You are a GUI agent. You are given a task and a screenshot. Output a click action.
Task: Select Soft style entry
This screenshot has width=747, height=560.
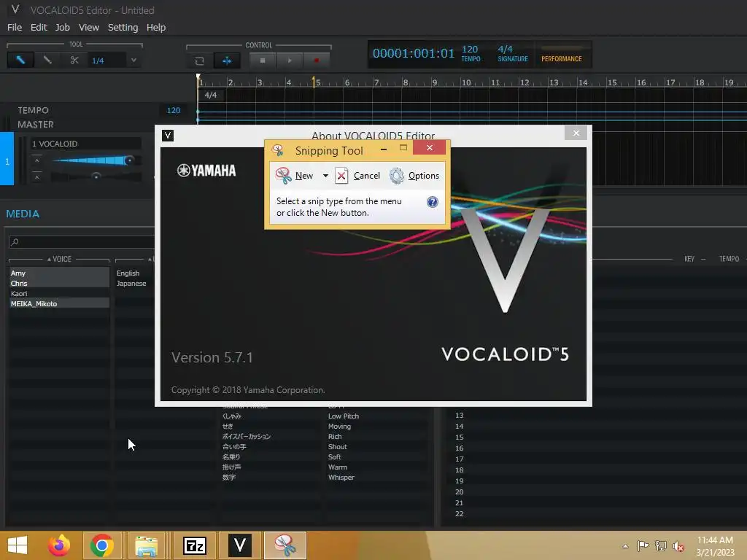[x=334, y=456]
